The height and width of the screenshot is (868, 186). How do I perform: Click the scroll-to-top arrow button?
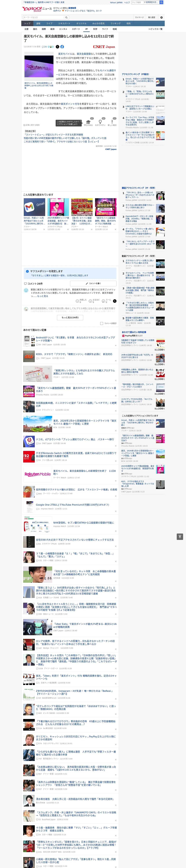pyautogui.click(x=180, y=536)
